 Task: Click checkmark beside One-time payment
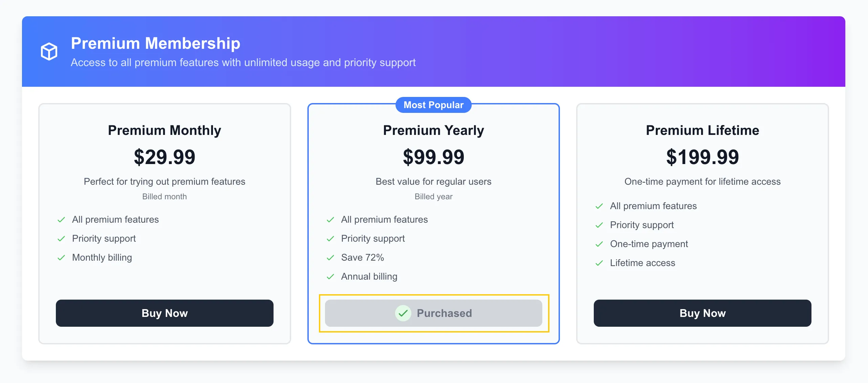point(599,244)
